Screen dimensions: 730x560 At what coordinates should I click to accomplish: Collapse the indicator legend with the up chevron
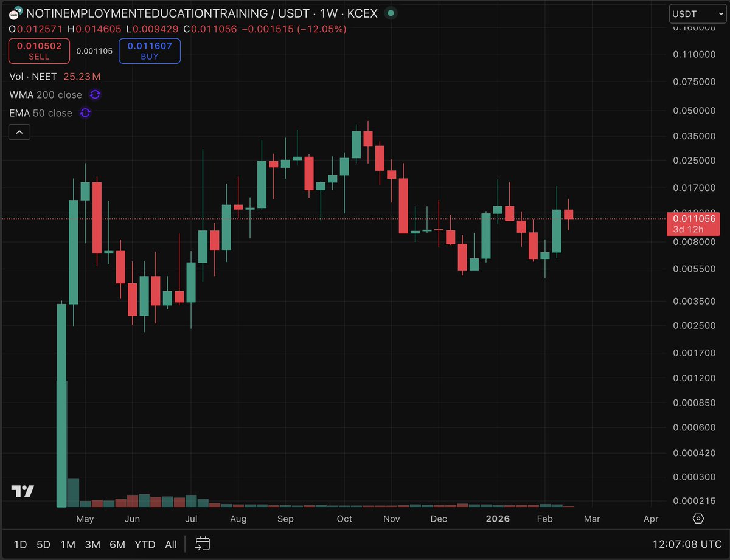[x=19, y=132]
